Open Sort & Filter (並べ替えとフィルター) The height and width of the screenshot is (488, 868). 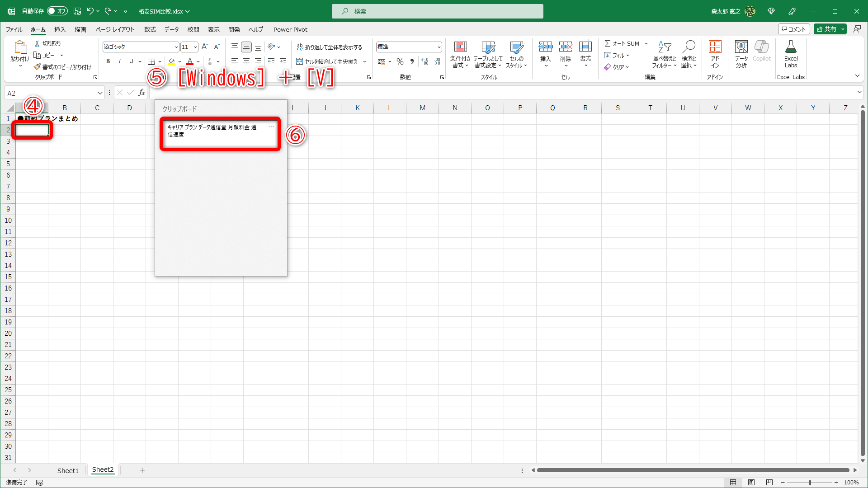coord(664,54)
